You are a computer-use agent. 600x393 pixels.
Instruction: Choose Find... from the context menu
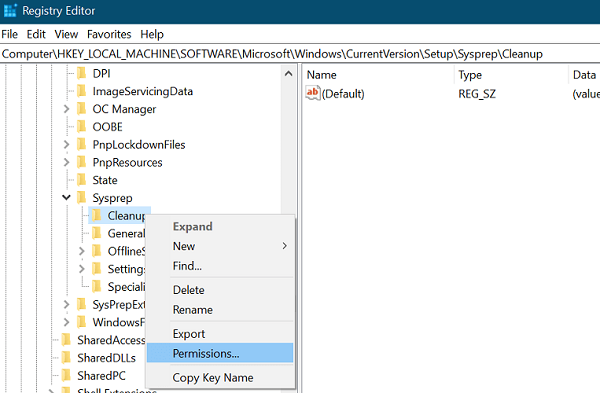point(220,266)
